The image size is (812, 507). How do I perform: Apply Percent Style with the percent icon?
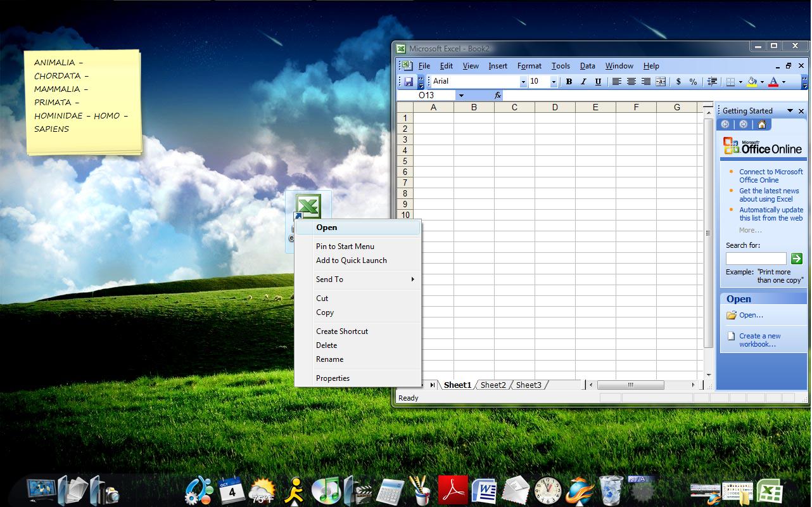click(x=694, y=82)
